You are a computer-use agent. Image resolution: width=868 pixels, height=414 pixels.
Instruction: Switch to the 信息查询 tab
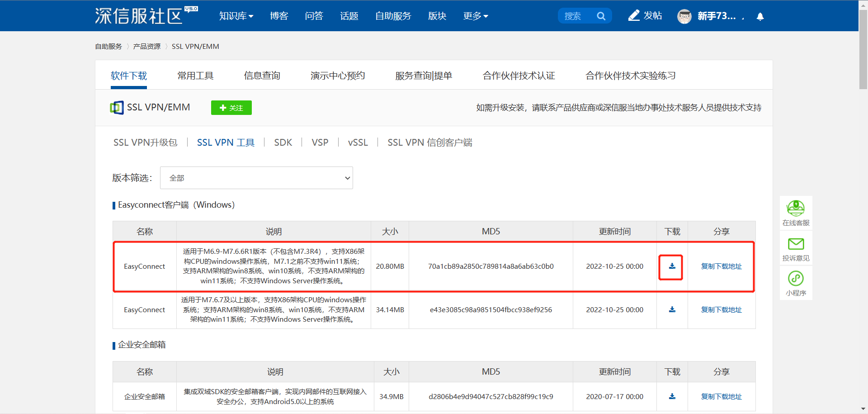tap(262, 76)
